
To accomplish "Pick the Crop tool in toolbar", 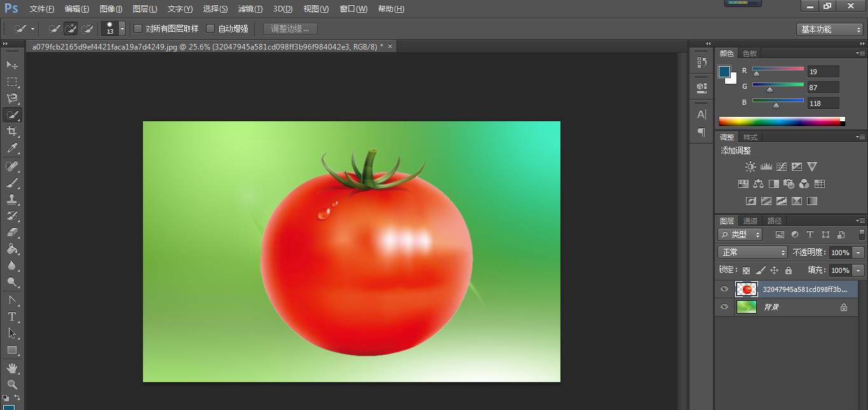I will 12,131.
